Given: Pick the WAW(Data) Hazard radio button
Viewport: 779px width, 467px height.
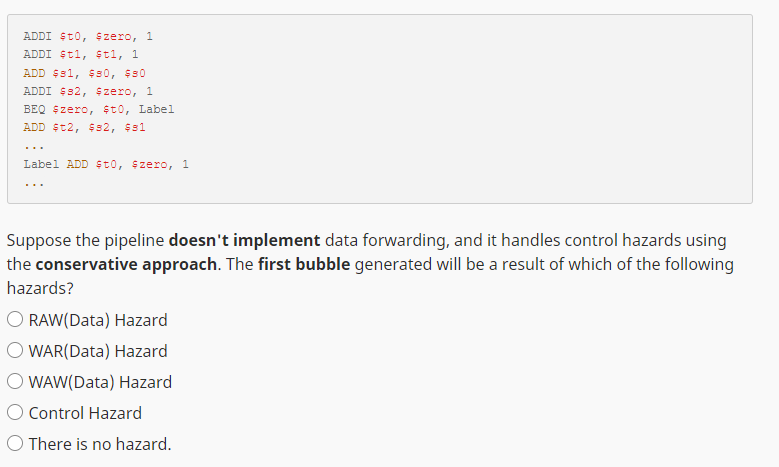Looking at the screenshot, I should pyautogui.click(x=15, y=382).
